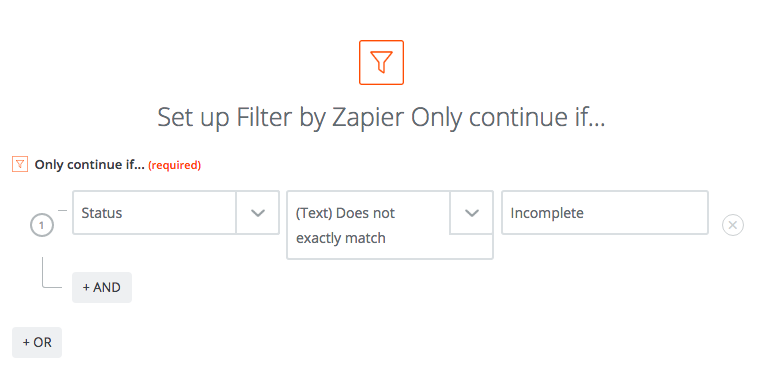Click the 'Only continue if...' field label
This screenshot has height=383, width=766.
[x=89, y=165]
